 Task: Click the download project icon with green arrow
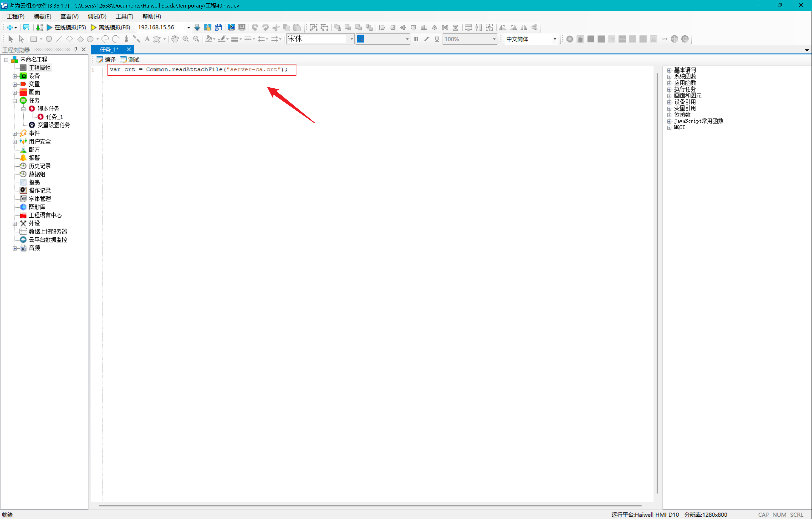40,27
